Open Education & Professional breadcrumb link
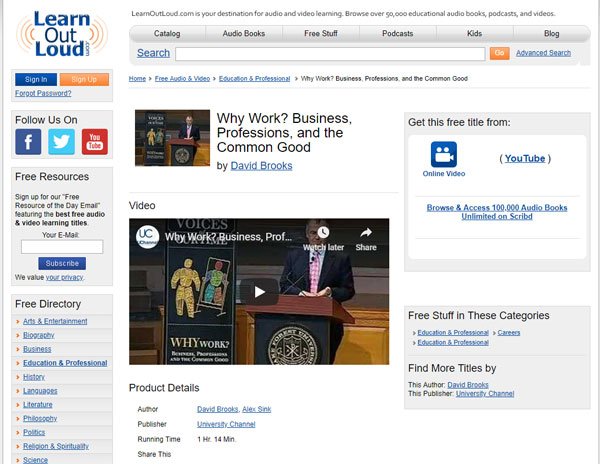 tap(254, 79)
